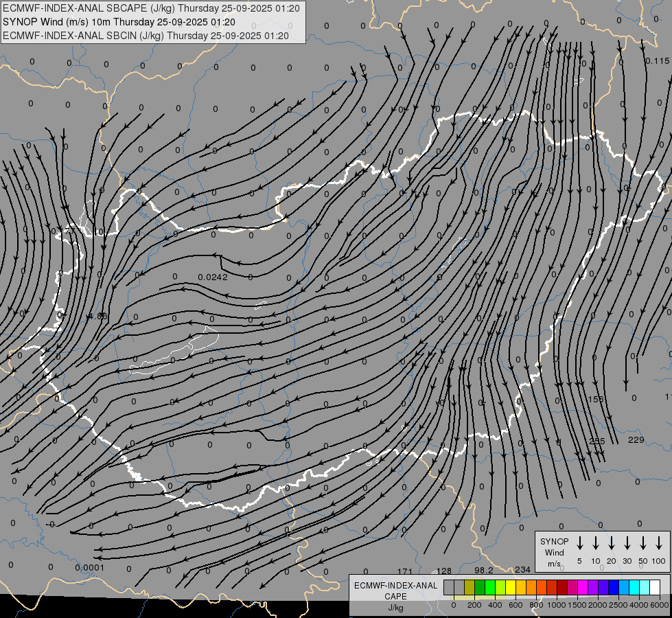672x618 pixels.
Task: Click the 229 value on the map
Action: [636, 439]
